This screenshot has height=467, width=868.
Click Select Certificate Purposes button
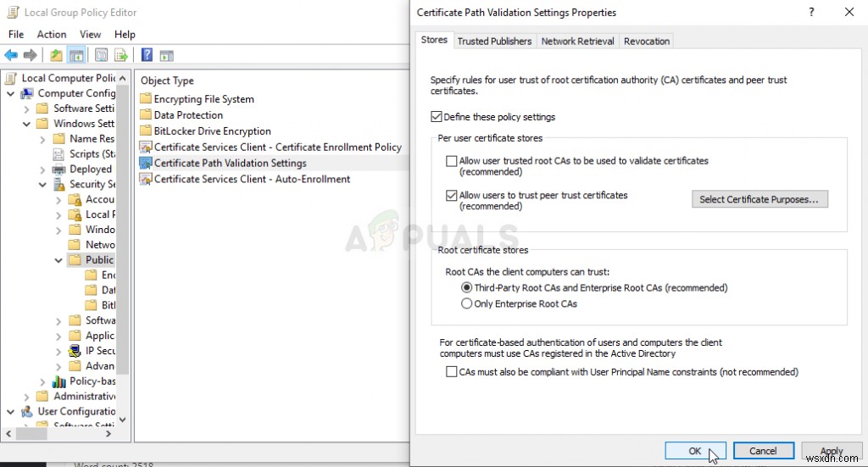pos(759,199)
